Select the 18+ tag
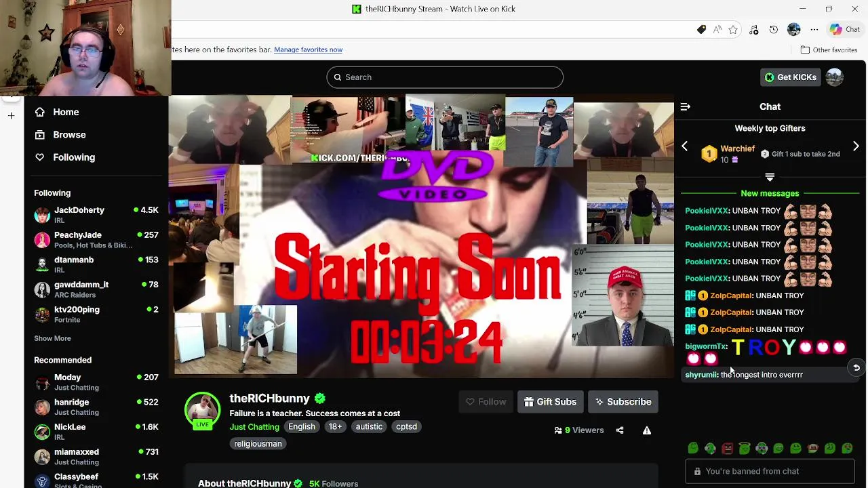The height and width of the screenshot is (488, 868). tap(335, 426)
